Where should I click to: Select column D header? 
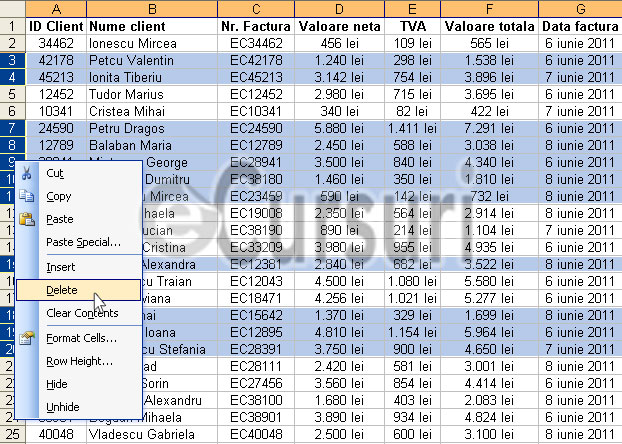[x=339, y=9]
